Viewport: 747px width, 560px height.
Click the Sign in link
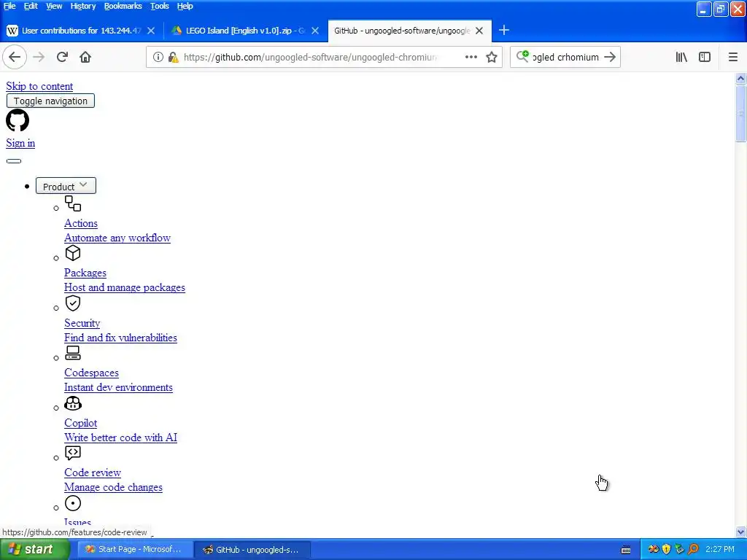click(x=20, y=143)
